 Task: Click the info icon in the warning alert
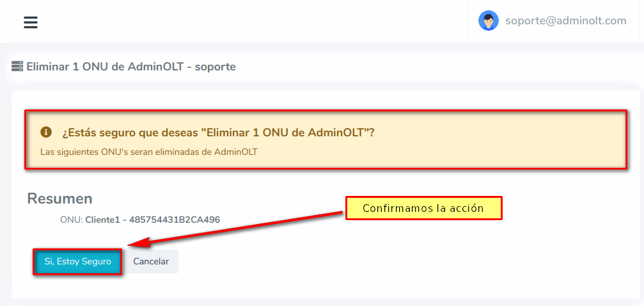coord(46,132)
